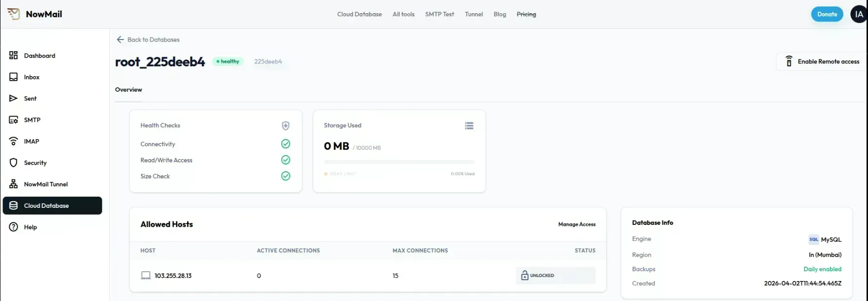Image resolution: width=868 pixels, height=301 pixels.
Task: Click the storage usage progress bar
Action: coord(399,162)
